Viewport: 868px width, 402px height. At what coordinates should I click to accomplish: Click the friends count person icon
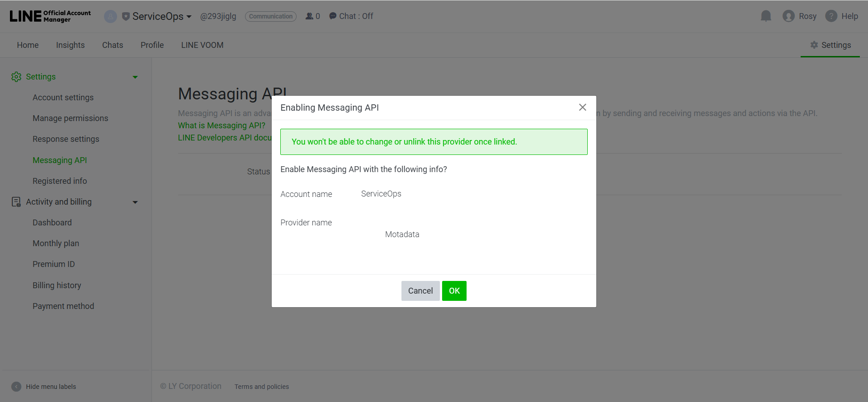309,16
